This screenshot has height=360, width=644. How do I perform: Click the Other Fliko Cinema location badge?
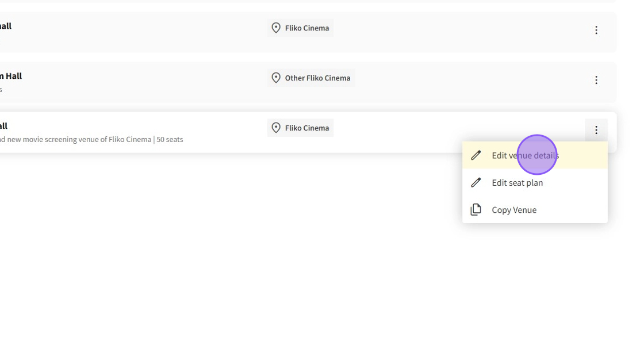click(317, 78)
